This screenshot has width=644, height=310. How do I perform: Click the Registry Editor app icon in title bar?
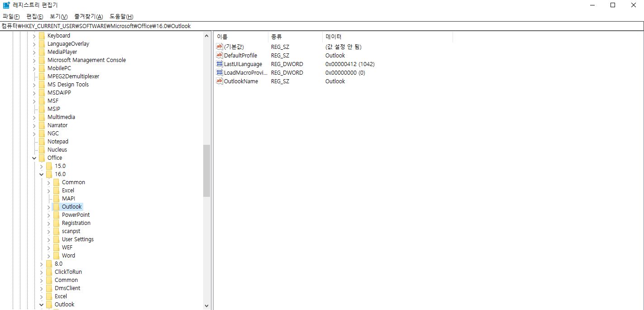(6, 5)
